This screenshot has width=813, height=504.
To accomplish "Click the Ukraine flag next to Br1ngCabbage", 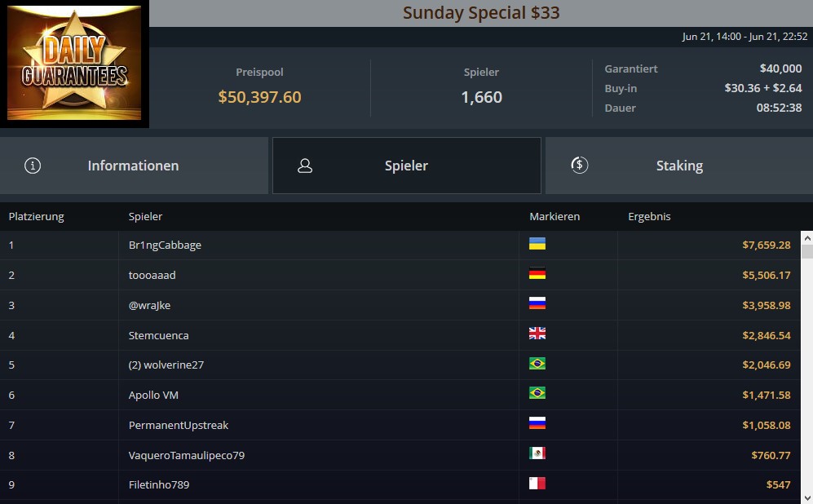I will (537, 244).
